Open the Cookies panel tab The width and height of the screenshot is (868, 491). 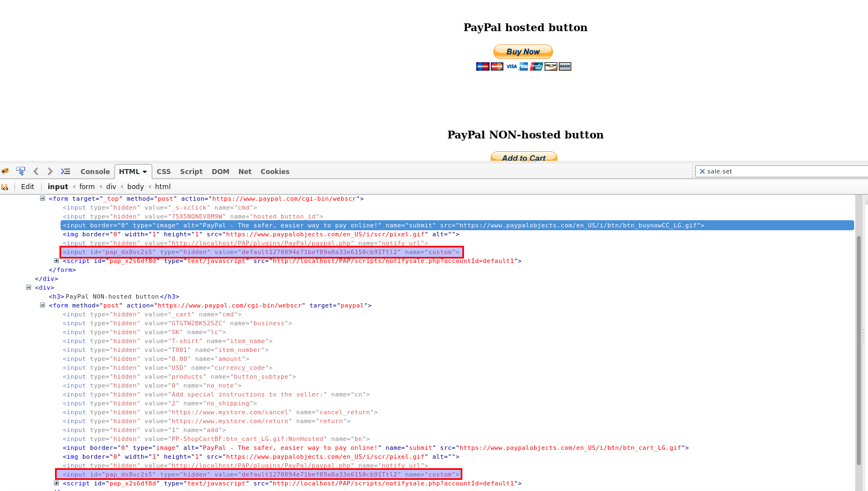pyautogui.click(x=275, y=171)
